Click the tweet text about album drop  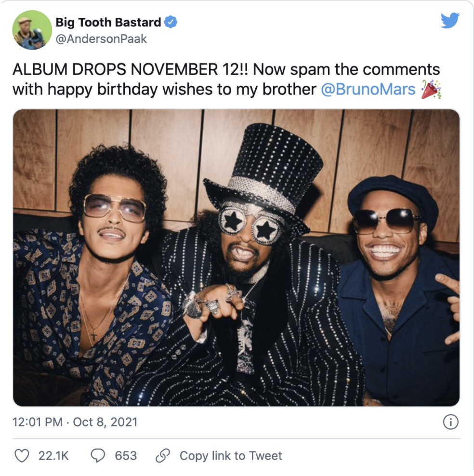click(227, 79)
